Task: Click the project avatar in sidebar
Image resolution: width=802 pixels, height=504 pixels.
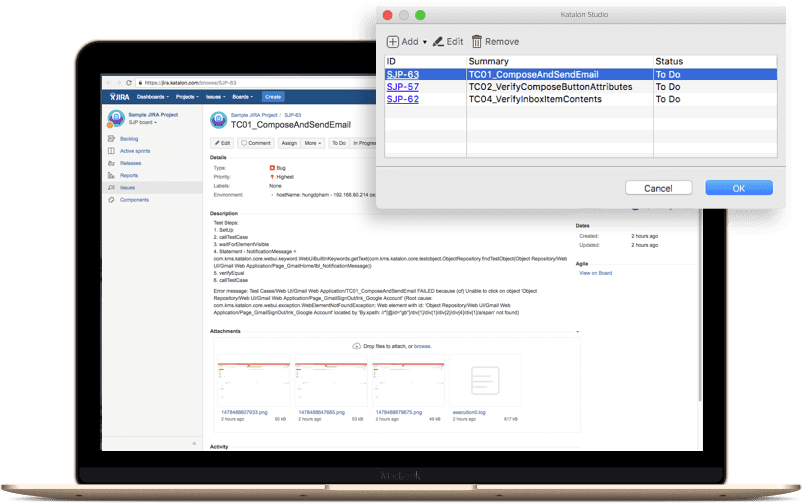Action: tap(116, 118)
